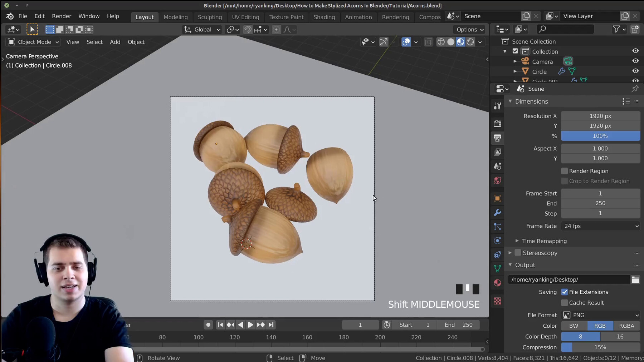
Task: Hide the Camera object in outliner
Action: (x=635, y=61)
